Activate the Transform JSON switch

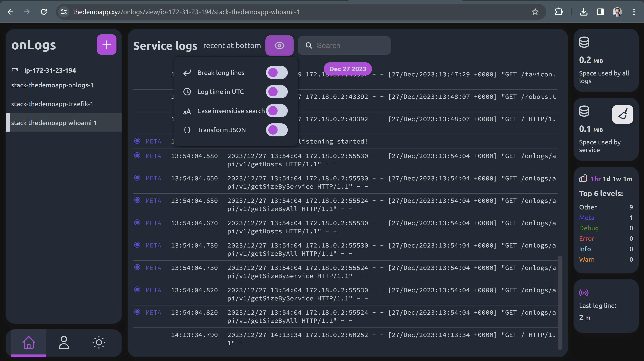click(277, 130)
